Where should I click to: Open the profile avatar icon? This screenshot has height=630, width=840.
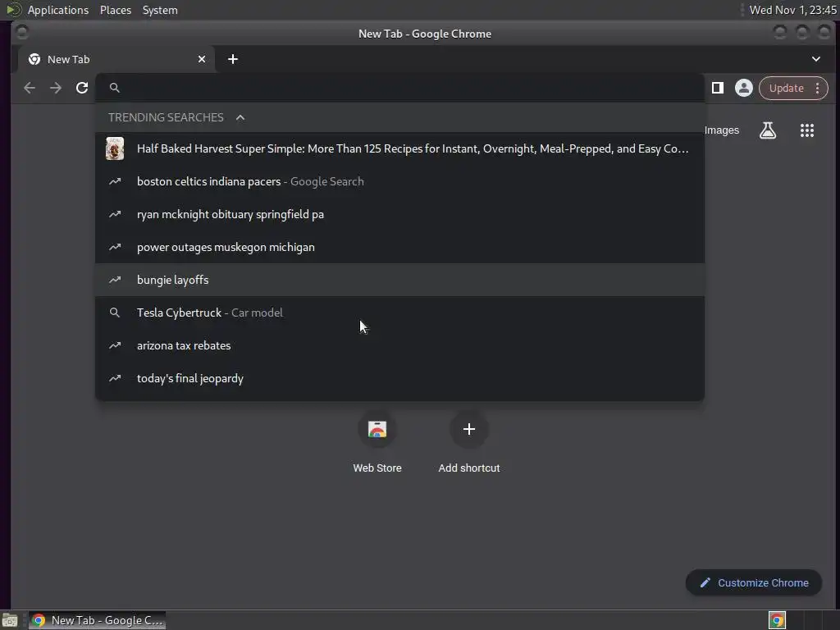pos(743,88)
